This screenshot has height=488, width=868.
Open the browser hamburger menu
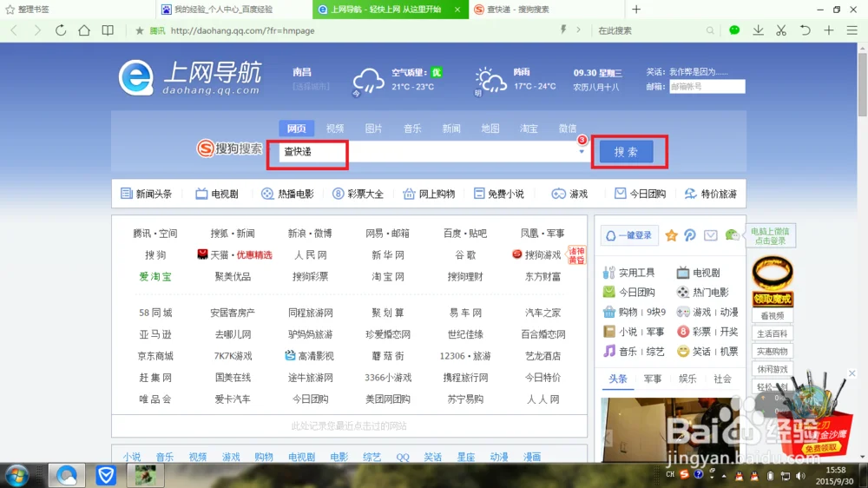[852, 30]
